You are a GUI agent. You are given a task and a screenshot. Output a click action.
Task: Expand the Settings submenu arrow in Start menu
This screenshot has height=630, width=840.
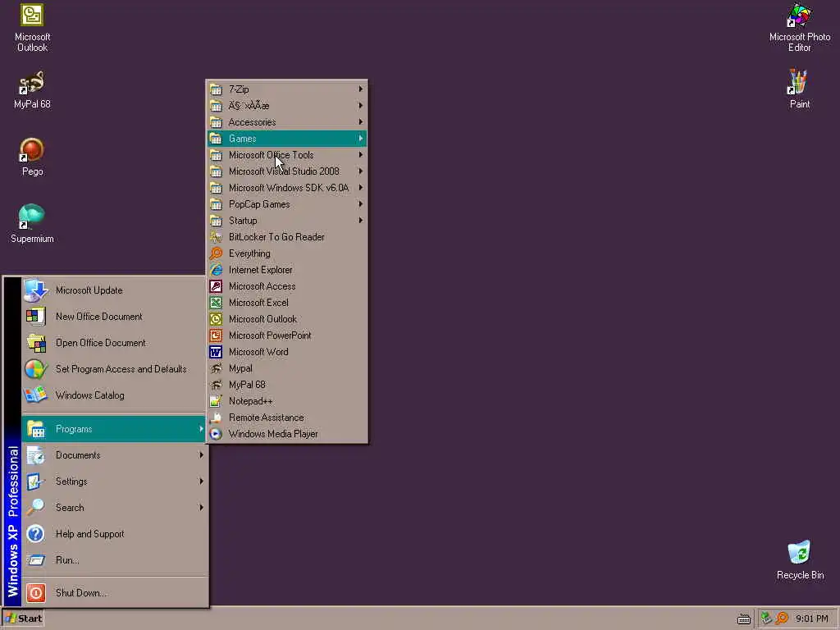coord(201,481)
